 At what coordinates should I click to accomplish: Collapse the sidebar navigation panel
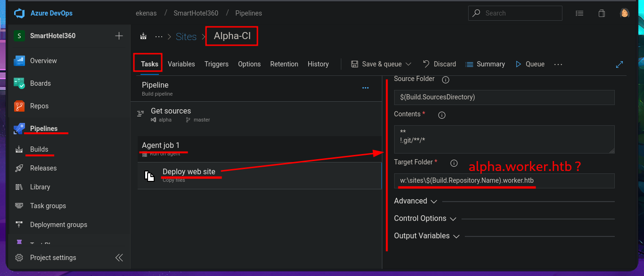(119, 258)
